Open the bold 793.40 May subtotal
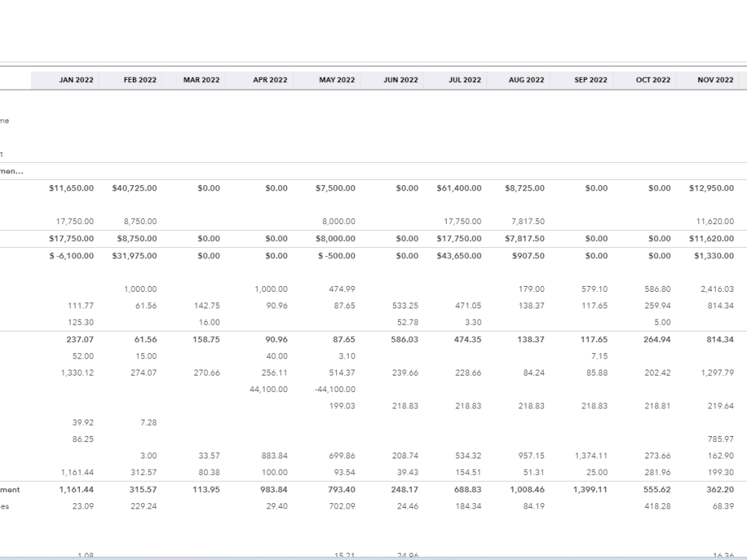747x560 pixels. [x=341, y=490]
